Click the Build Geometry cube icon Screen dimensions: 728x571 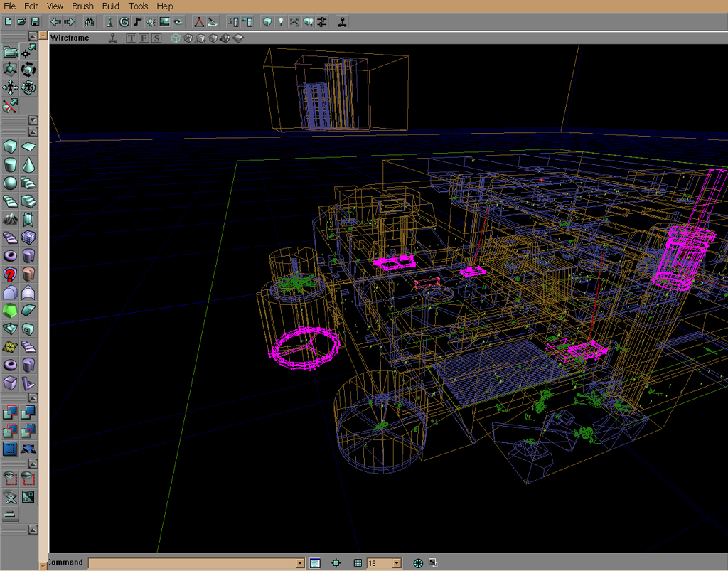pos(267,22)
